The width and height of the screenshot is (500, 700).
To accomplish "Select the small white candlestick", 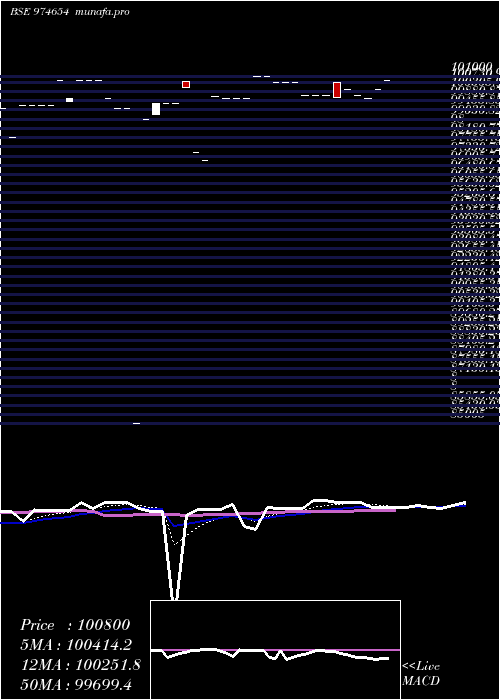I will (69, 100).
